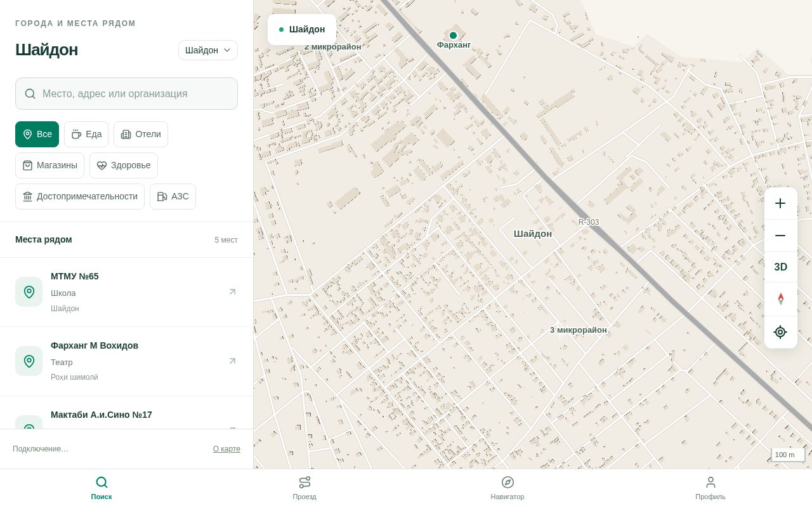Zoom in with the plus icon

[780, 203]
